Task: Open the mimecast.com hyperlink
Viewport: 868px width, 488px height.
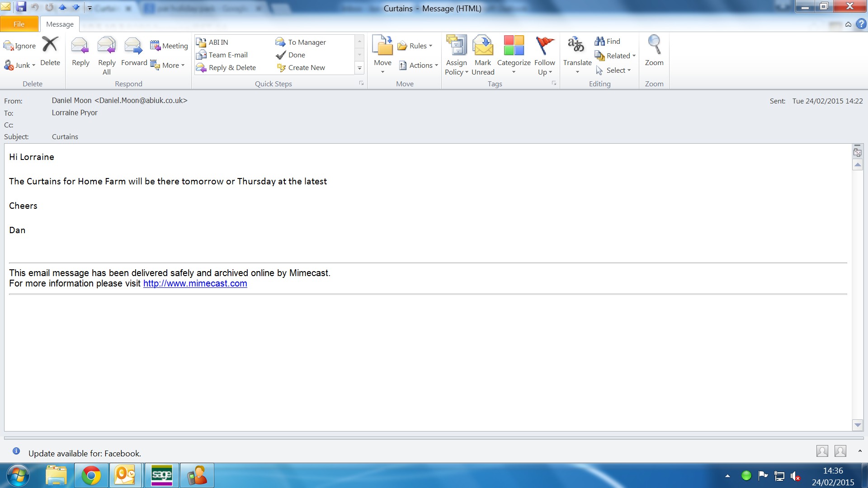Action: 195,283
